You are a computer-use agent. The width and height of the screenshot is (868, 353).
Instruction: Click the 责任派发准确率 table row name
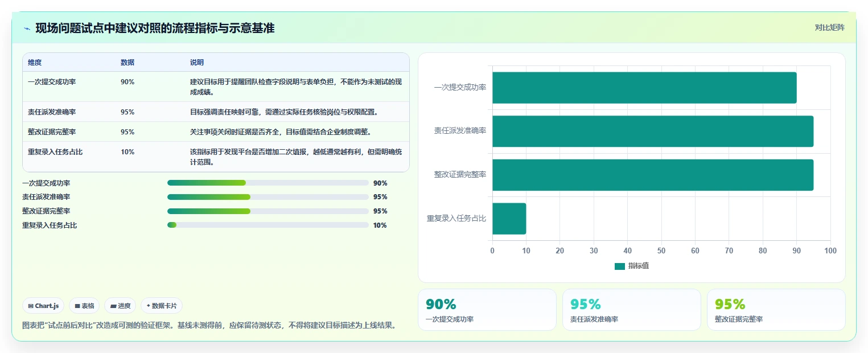(52, 112)
